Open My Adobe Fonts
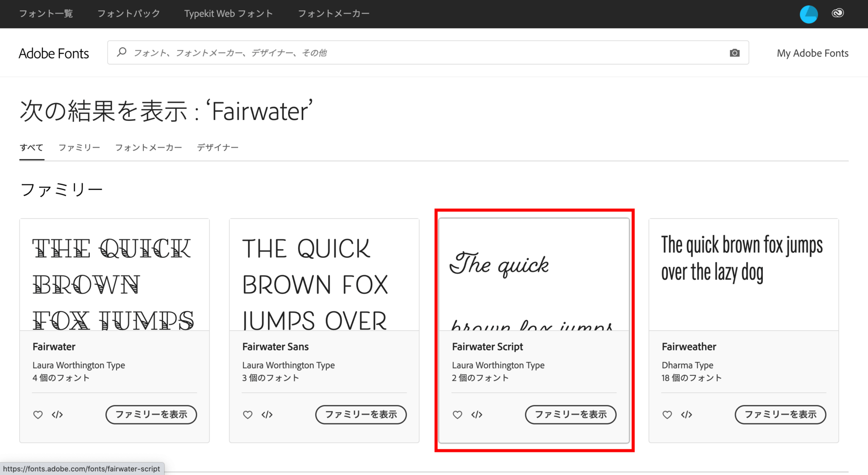This screenshot has height=475, width=868. click(812, 53)
